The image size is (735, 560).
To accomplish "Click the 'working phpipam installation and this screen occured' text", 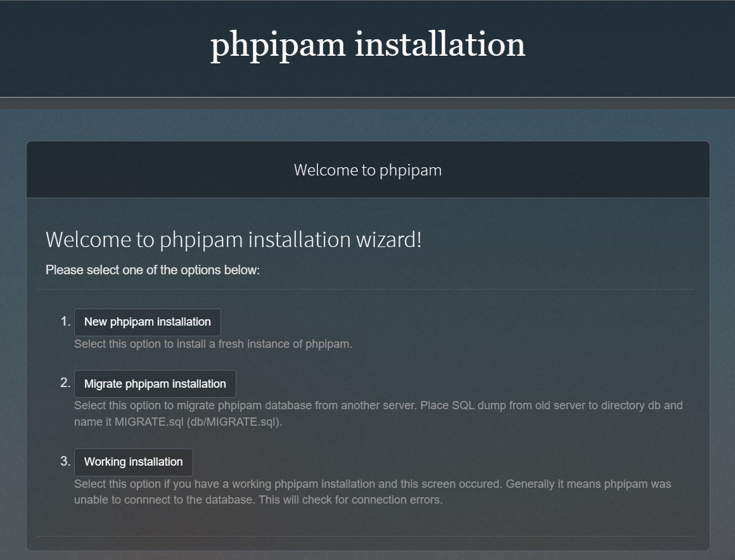I will [x=367, y=484].
